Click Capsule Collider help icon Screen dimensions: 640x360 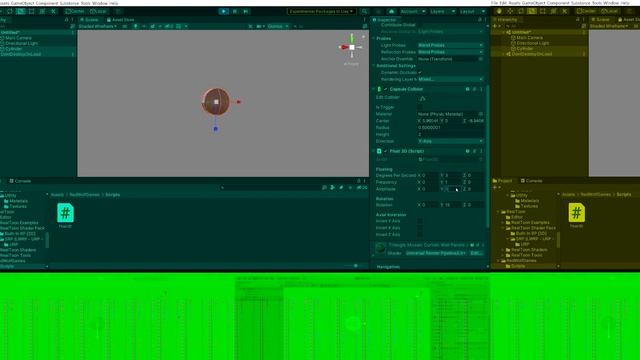click(x=467, y=89)
